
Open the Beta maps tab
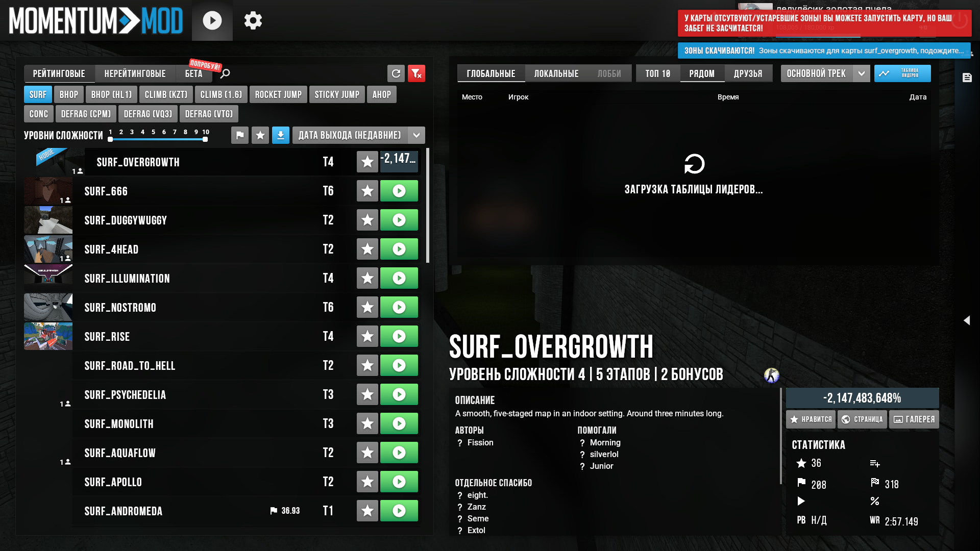[x=194, y=73]
